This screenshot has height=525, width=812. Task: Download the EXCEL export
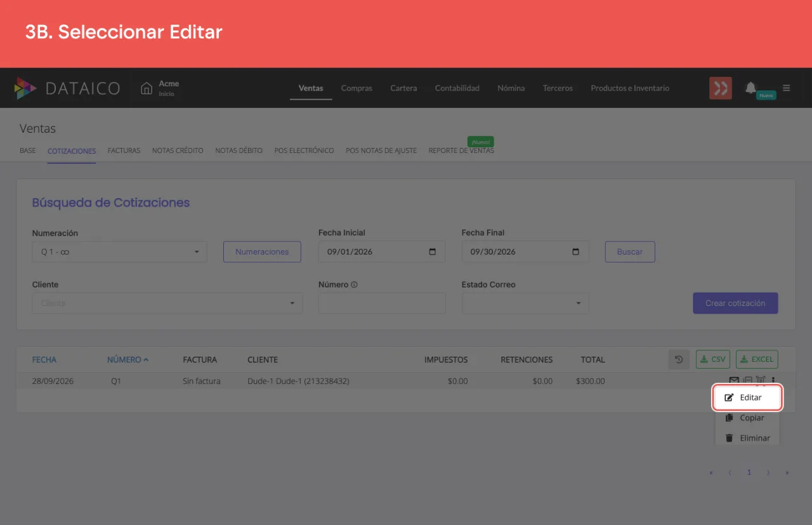[757, 359]
